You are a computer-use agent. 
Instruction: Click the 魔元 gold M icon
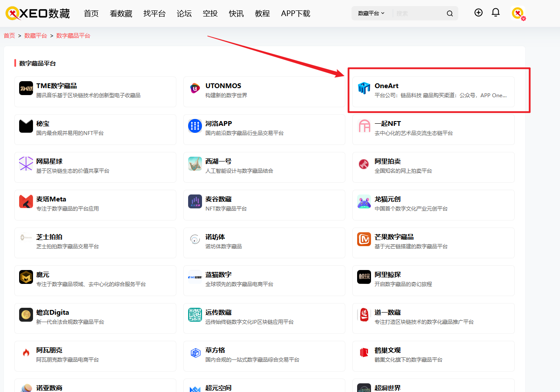(26, 277)
